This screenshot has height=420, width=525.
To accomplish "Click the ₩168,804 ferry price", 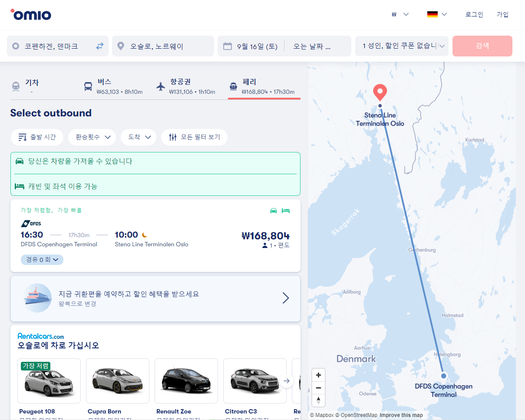I will click(x=265, y=236).
